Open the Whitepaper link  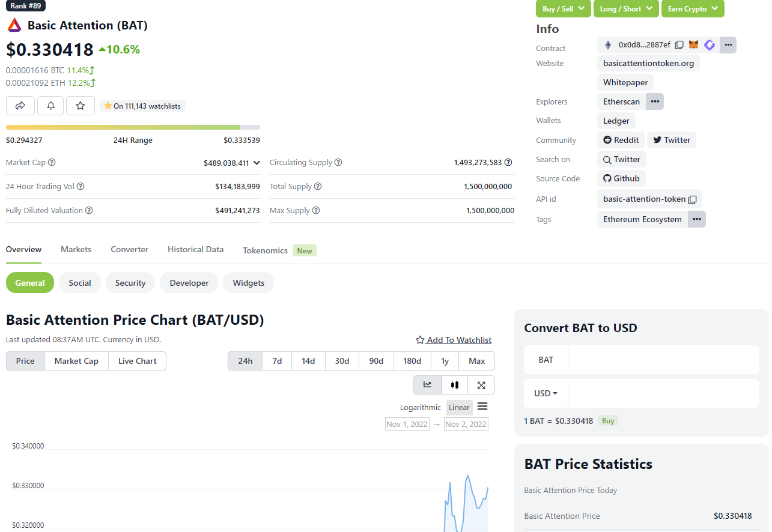tap(625, 82)
